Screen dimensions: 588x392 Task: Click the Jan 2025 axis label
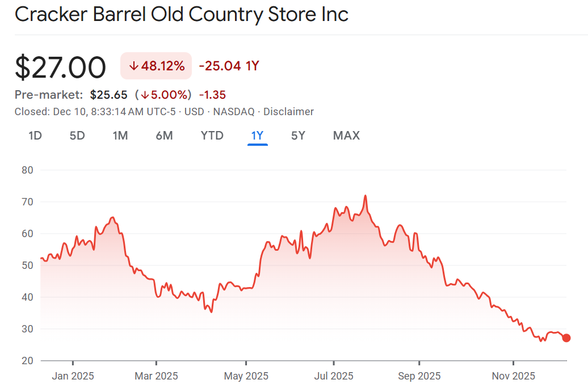[x=73, y=376]
